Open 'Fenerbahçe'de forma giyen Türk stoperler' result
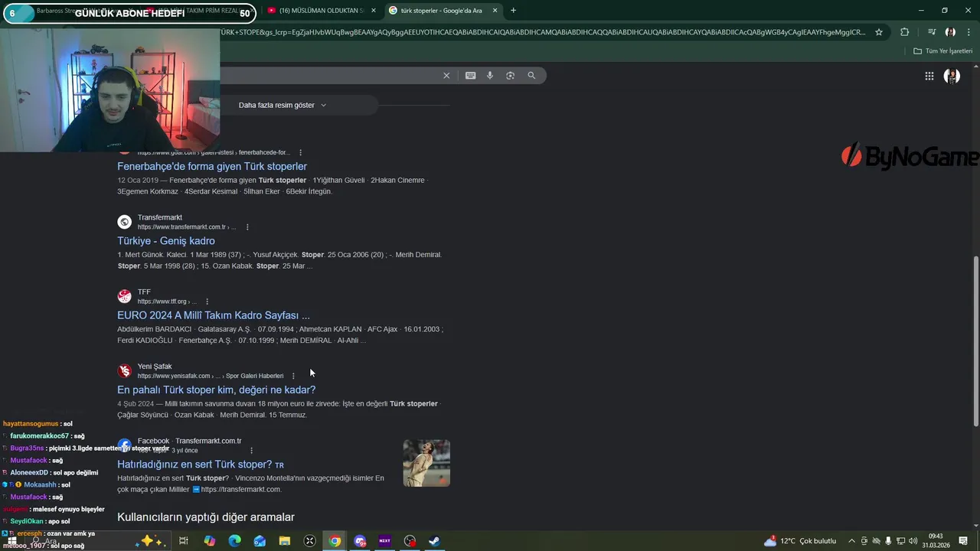This screenshot has height=551, width=980. click(x=212, y=166)
